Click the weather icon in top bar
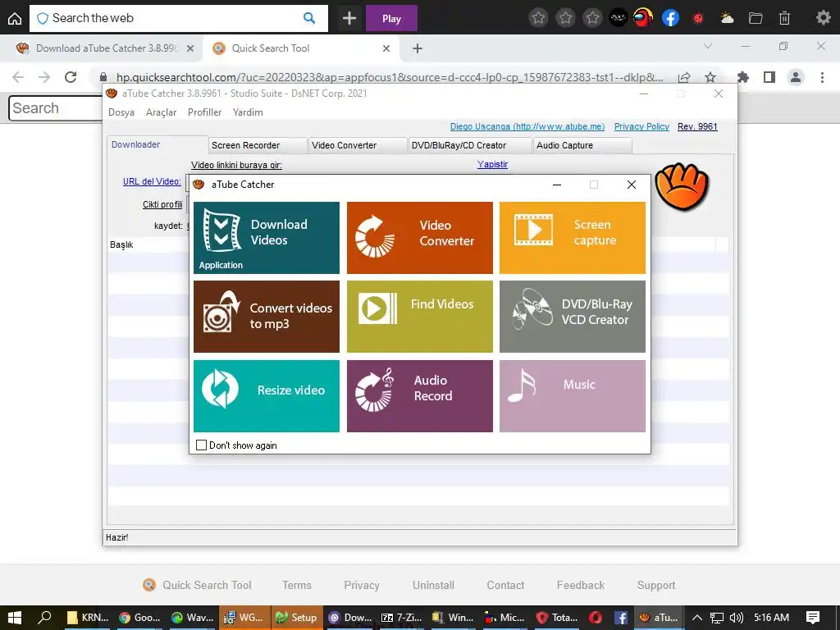840x630 pixels. pyautogui.click(x=727, y=18)
